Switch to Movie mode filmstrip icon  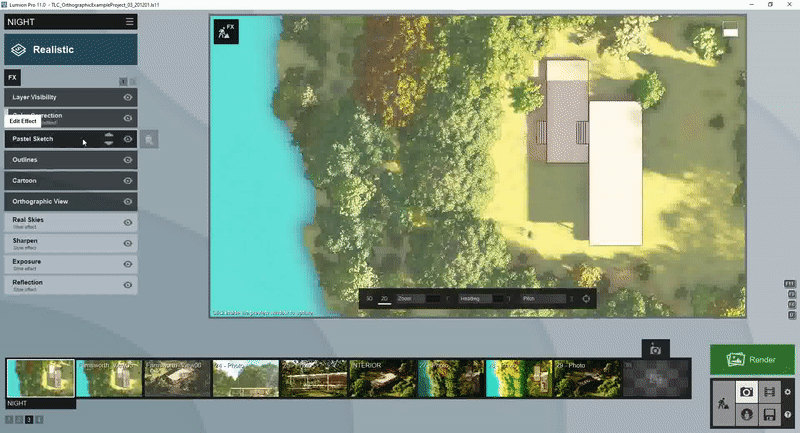point(769,392)
